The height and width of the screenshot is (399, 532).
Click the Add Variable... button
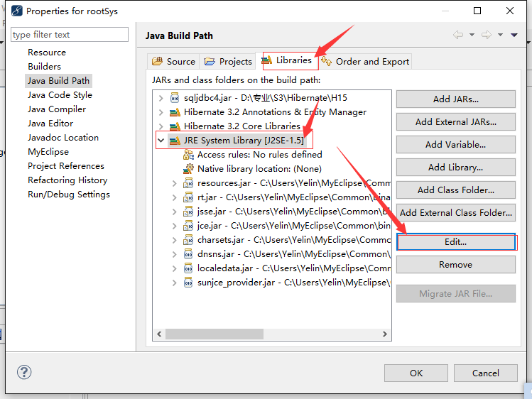(456, 145)
